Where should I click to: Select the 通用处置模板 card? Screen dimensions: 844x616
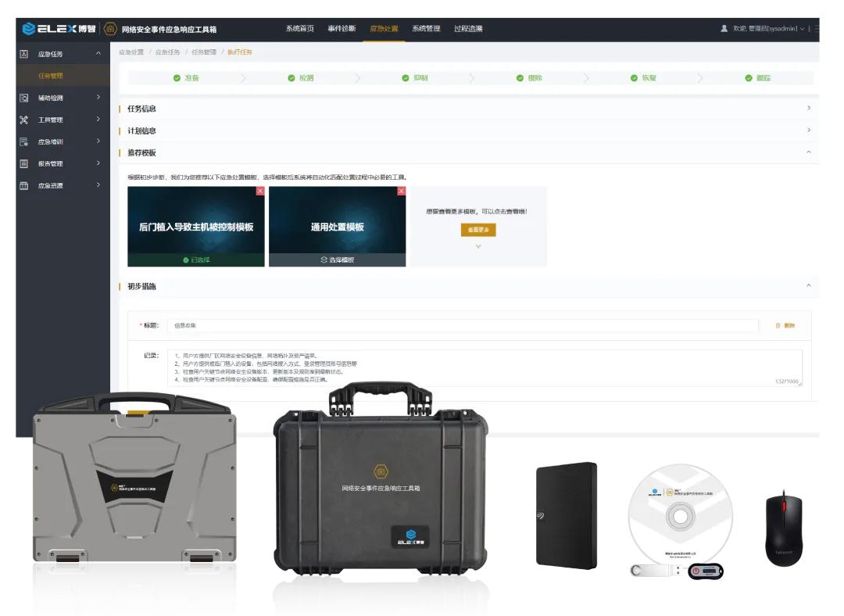[337, 227]
